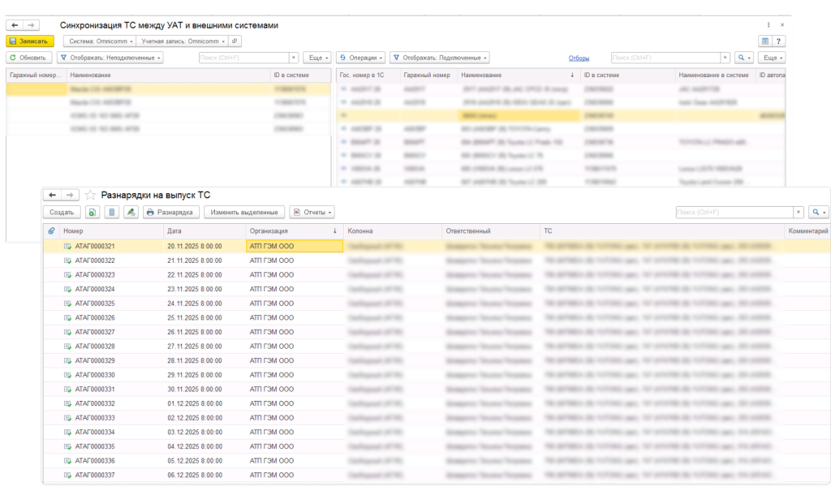Click the document icon of row АТАГ0000325

[69, 304]
